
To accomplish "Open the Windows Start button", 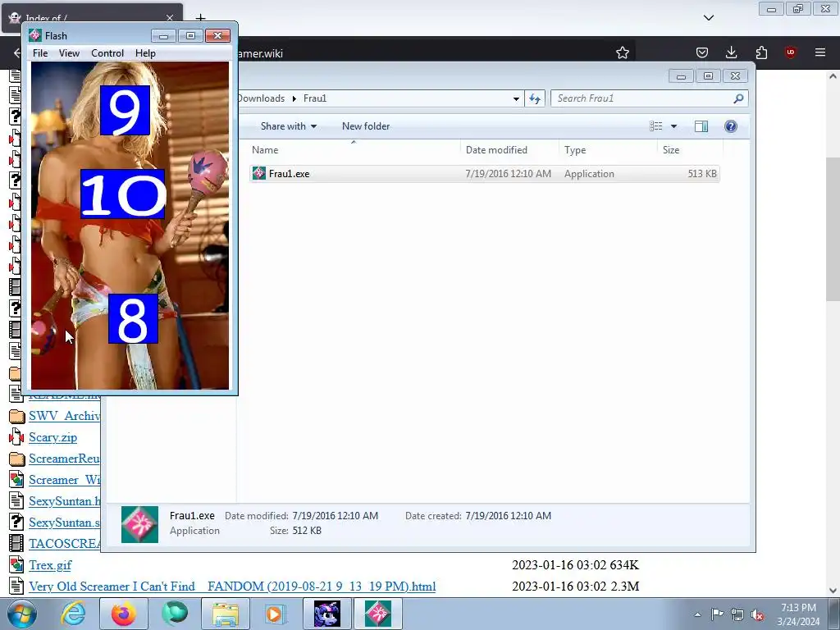I will (x=21, y=614).
